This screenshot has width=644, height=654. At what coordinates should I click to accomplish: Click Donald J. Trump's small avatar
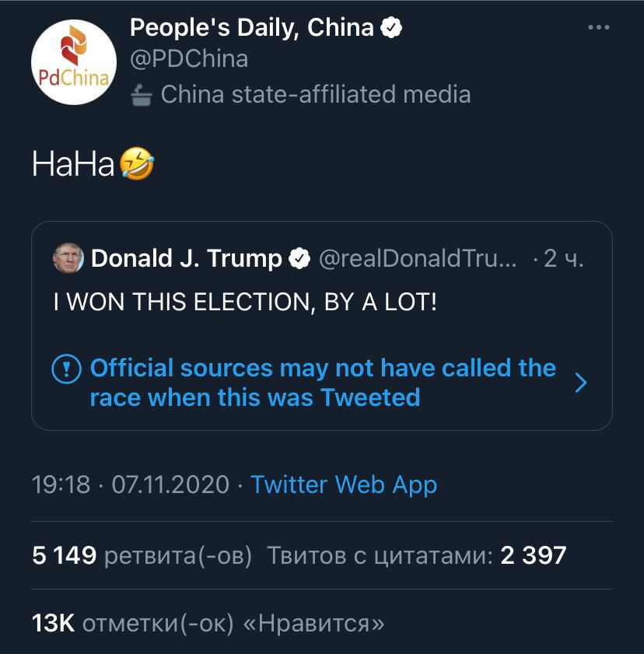click(x=68, y=258)
